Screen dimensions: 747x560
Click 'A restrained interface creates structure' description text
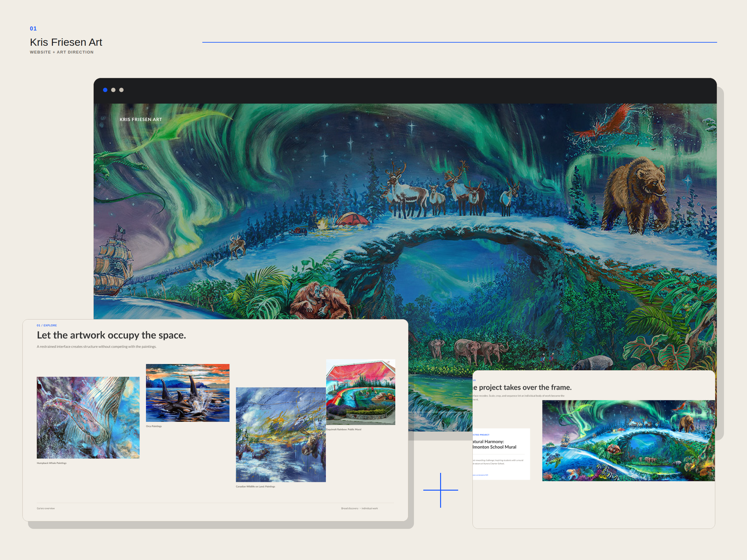[x=96, y=347]
